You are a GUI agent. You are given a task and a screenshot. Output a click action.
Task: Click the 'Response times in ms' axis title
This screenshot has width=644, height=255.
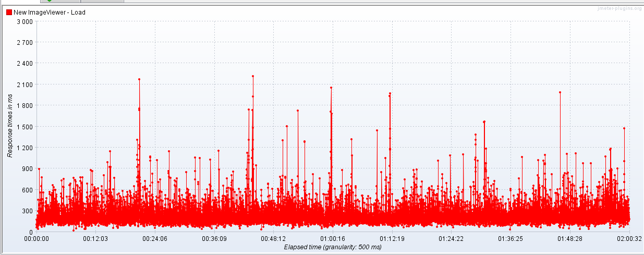9,127
